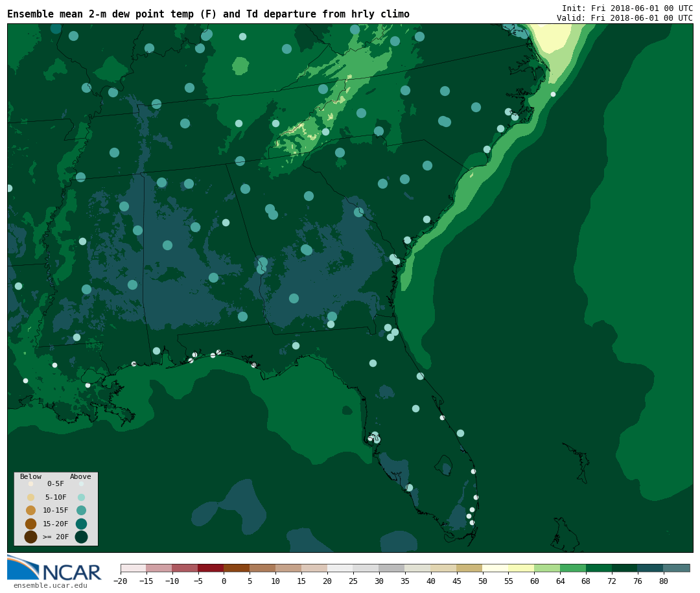Click the '50' colorbar tick label
Screen dimensions: 700x593
tap(483, 581)
